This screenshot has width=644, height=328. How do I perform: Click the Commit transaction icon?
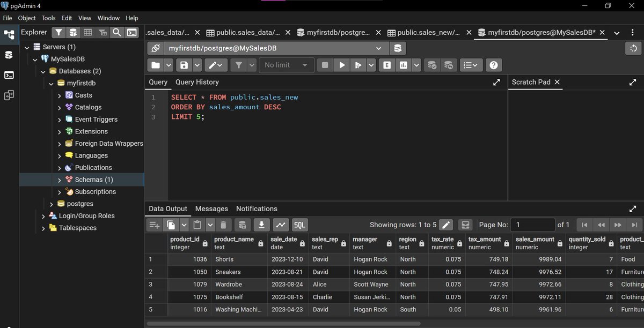click(431, 65)
